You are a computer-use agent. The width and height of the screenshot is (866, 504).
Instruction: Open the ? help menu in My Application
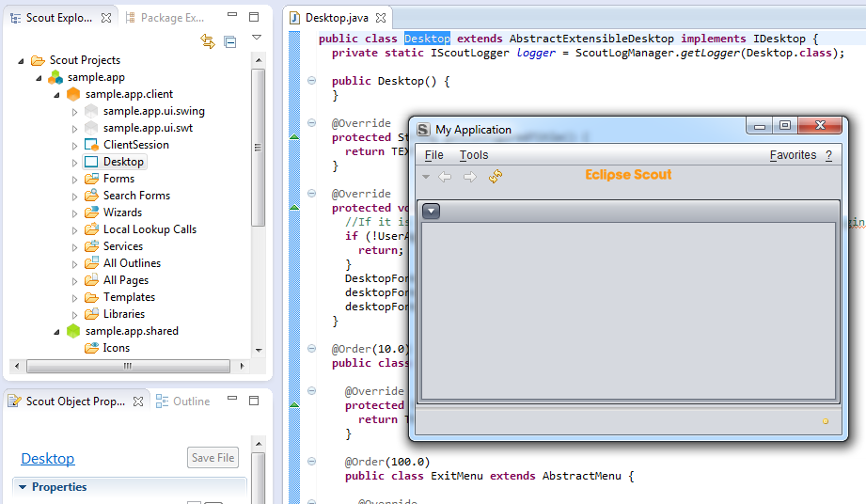[x=829, y=155]
